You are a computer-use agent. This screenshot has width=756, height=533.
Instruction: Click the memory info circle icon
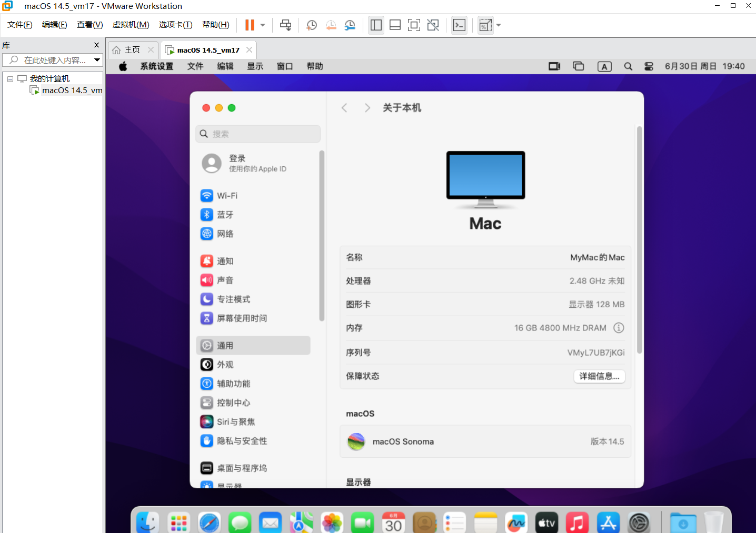[619, 328]
